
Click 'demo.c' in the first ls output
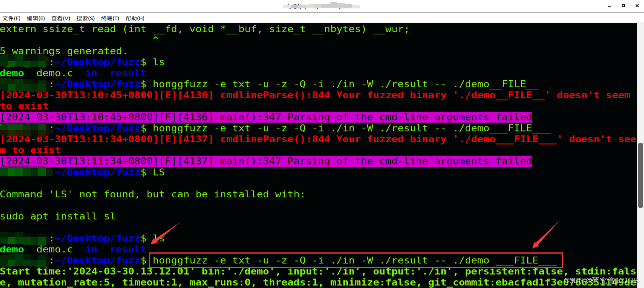pos(55,73)
